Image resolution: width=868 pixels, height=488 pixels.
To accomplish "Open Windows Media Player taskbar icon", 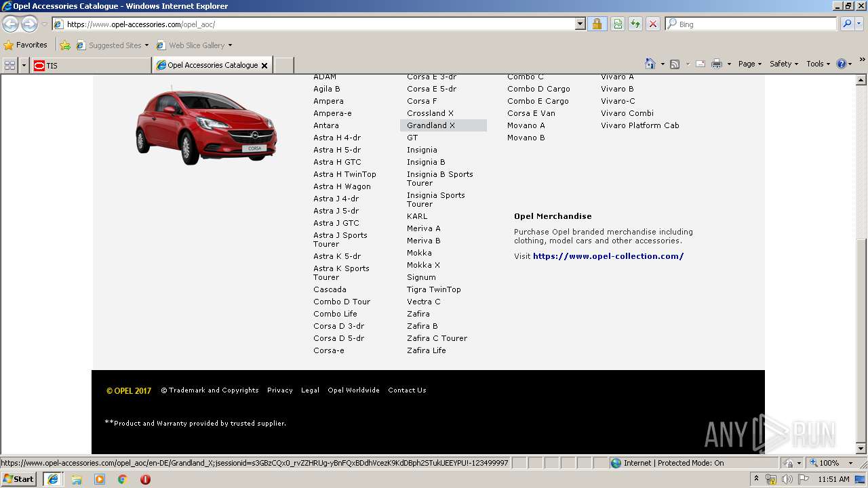I will click(x=100, y=479).
